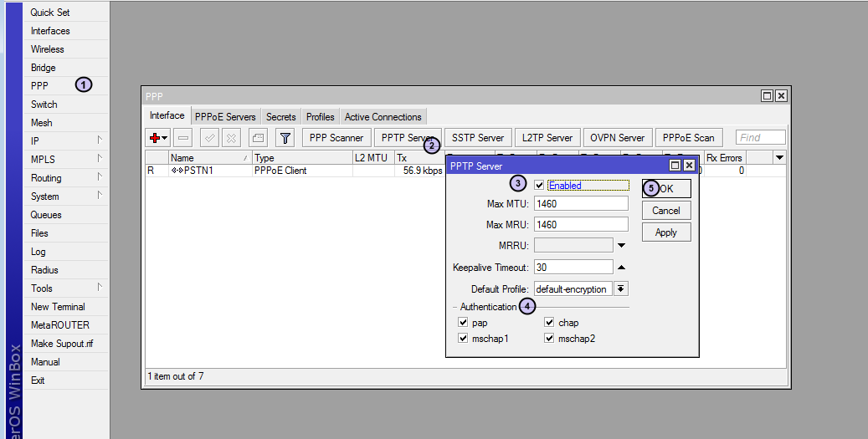Expand the MRRU field arrow

[x=621, y=246]
